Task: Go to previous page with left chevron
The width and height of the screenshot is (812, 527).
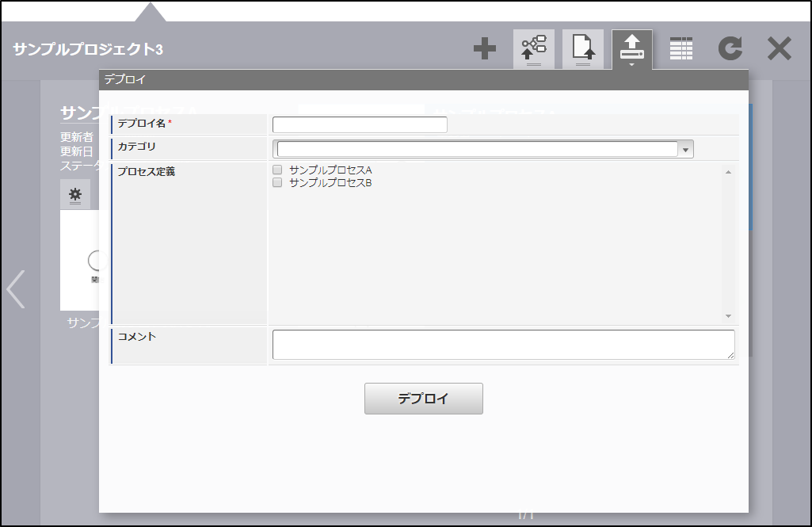Action: 16,289
